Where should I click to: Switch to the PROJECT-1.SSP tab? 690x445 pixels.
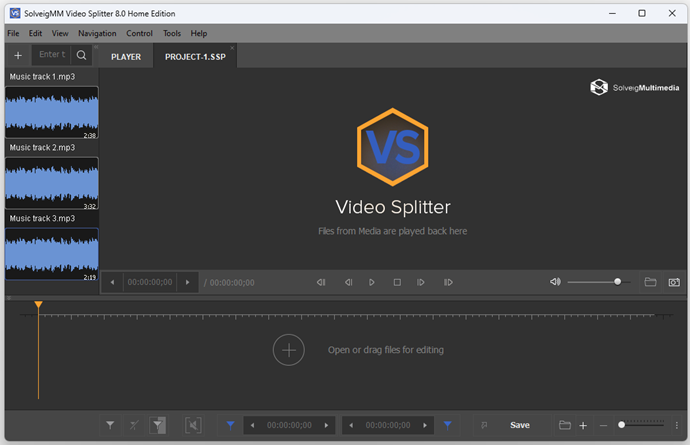195,57
